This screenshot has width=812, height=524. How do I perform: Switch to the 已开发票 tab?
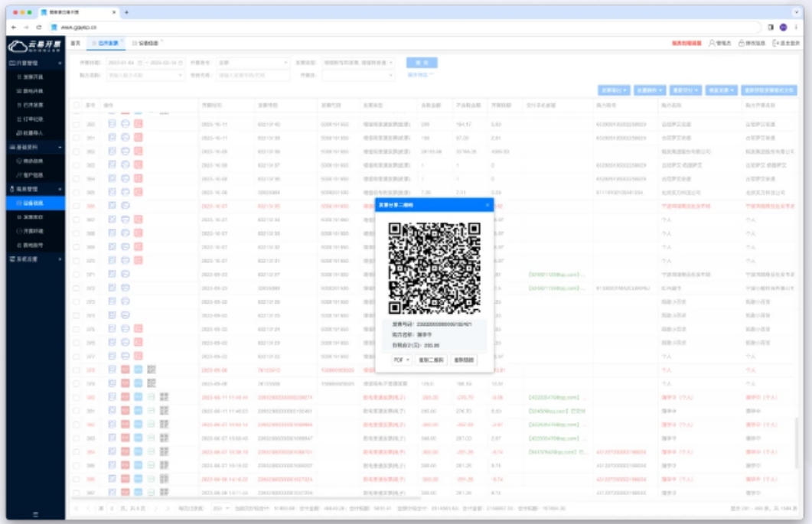(x=106, y=43)
